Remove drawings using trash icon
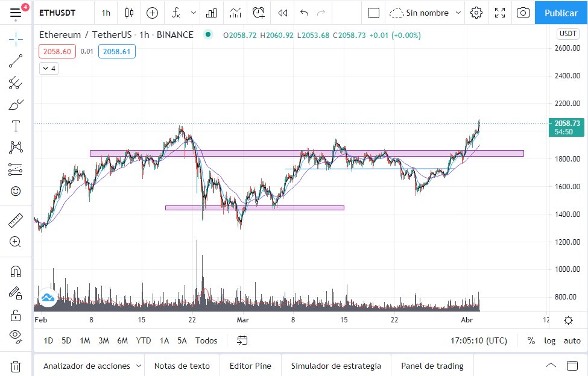 pyautogui.click(x=15, y=366)
